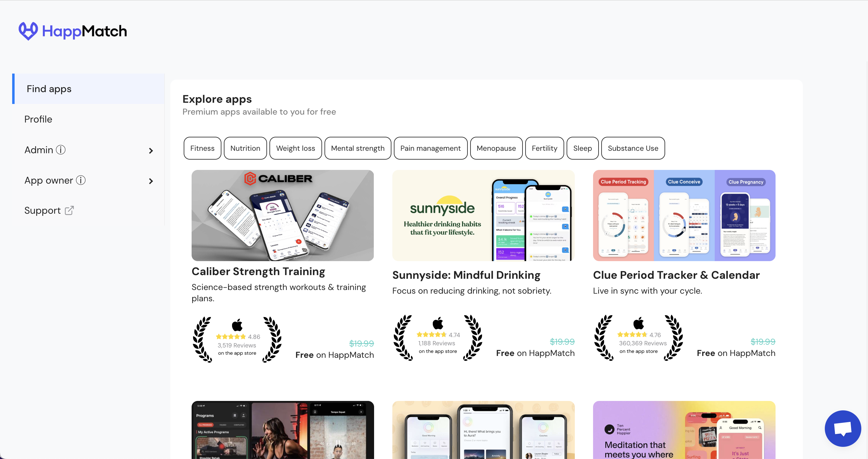Viewport: 868px width, 459px height.
Task: Click the Apple icon on Sunnyside rating
Action: (438, 323)
